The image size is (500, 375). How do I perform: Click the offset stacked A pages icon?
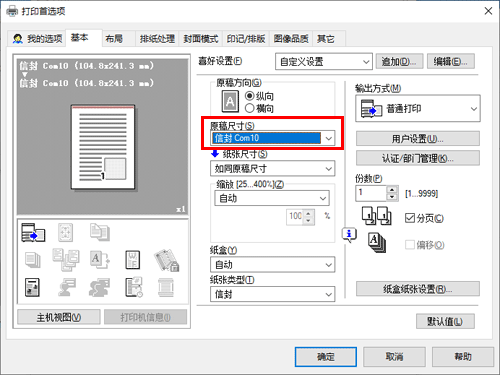click(377, 243)
